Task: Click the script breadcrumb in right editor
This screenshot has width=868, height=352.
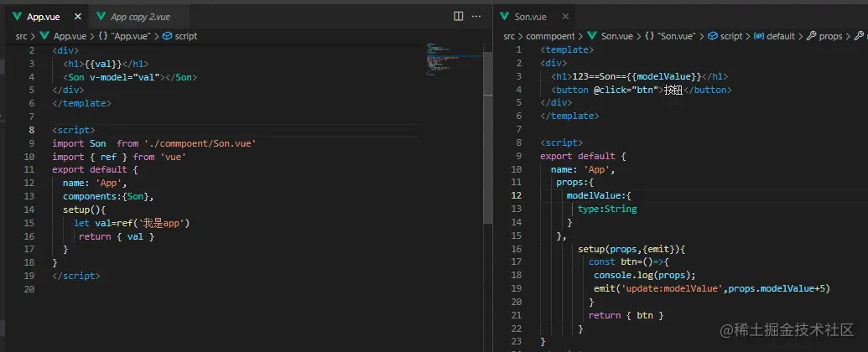Action: point(730,36)
